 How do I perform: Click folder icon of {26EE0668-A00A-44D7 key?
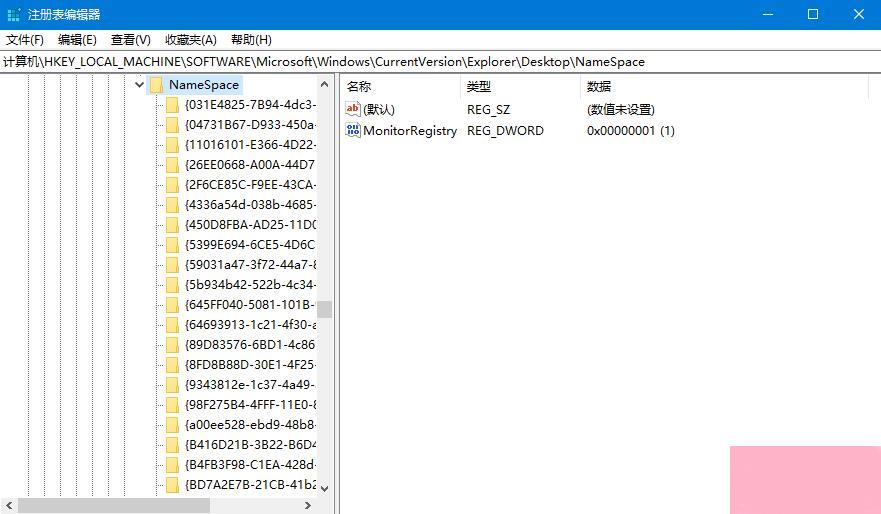pyautogui.click(x=172, y=165)
